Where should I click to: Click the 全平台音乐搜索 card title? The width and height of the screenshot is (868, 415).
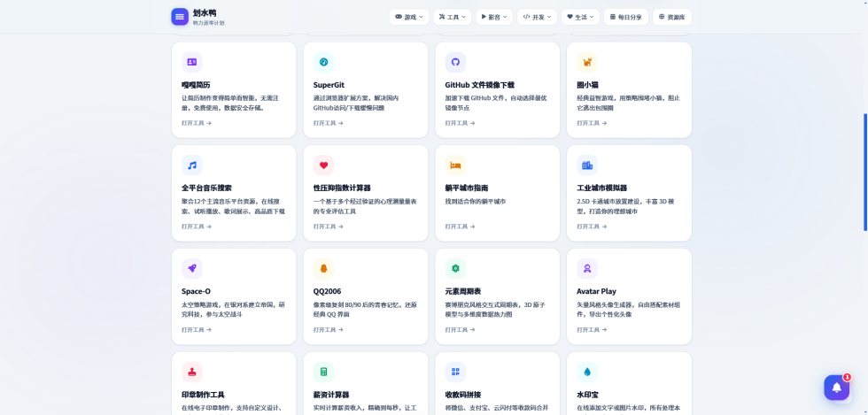(x=206, y=188)
